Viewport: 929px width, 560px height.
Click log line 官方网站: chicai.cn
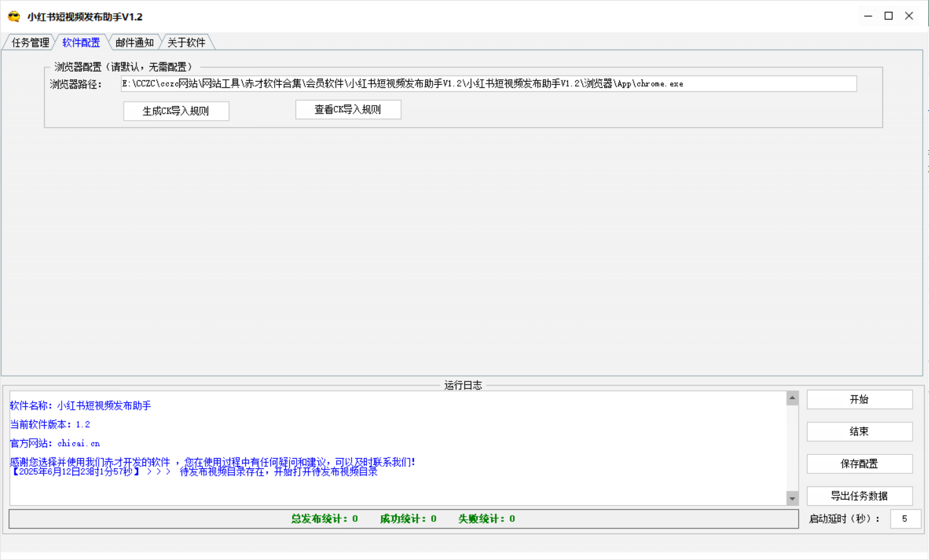pyautogui.click(x=55, y=443)
